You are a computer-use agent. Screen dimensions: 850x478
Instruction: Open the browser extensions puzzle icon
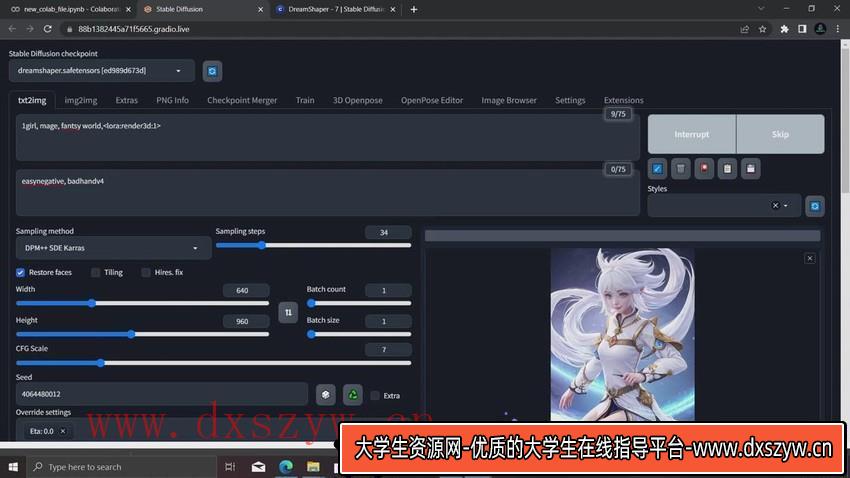[x=784, y=29]
